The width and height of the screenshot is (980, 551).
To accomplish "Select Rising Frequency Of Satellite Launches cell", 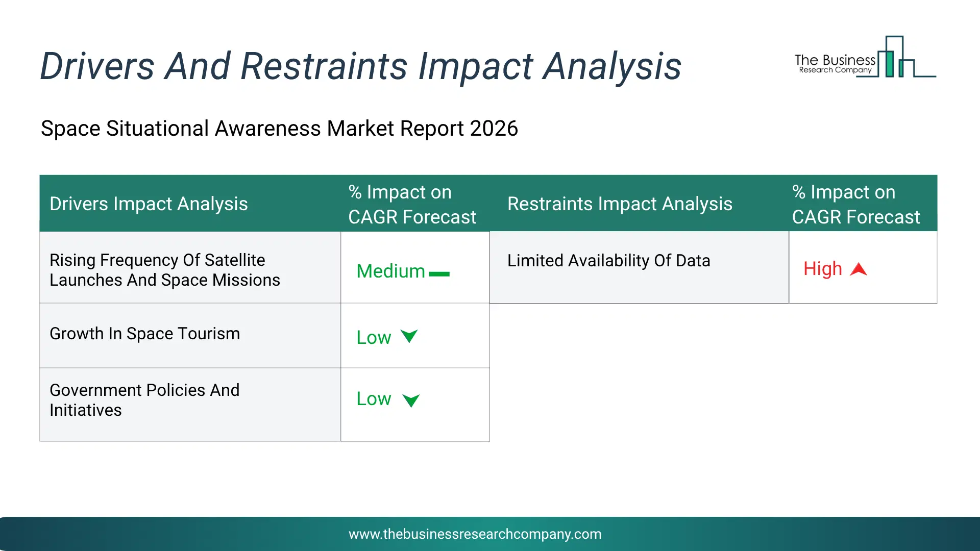I will [190, 267].
